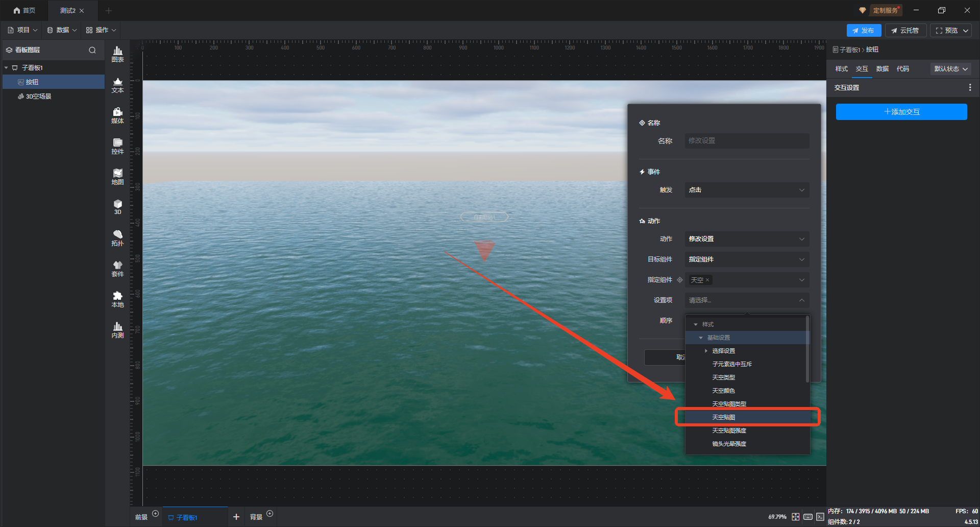Collapse the 子看板1 layer tree node
The height and width of the screenshot is (527, 980).
point(6,68)
